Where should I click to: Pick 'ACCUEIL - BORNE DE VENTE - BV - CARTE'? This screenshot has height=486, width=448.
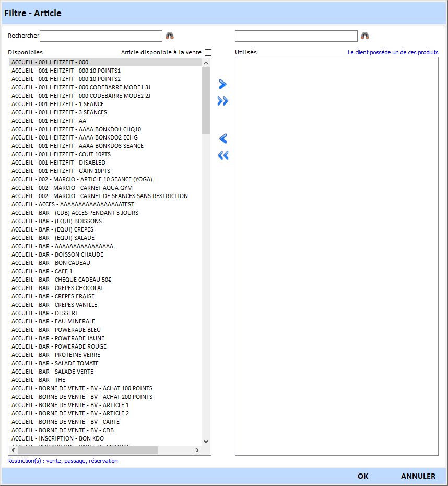[x=65, y=422]
